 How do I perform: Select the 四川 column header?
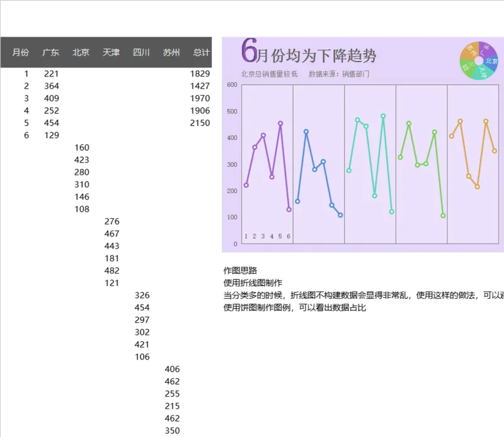pos(141,52)
